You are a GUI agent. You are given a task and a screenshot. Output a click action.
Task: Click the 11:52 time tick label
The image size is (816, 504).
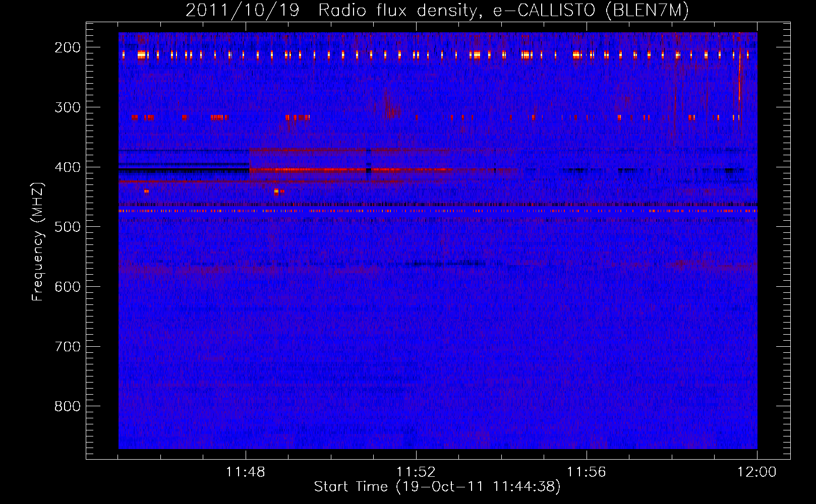pyautogui.click(x=416, y=472)
